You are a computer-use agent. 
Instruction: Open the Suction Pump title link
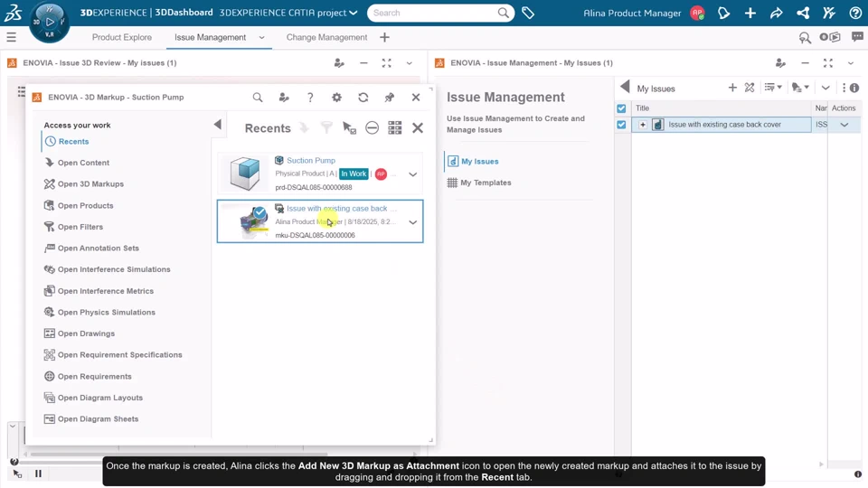[310, 161]
